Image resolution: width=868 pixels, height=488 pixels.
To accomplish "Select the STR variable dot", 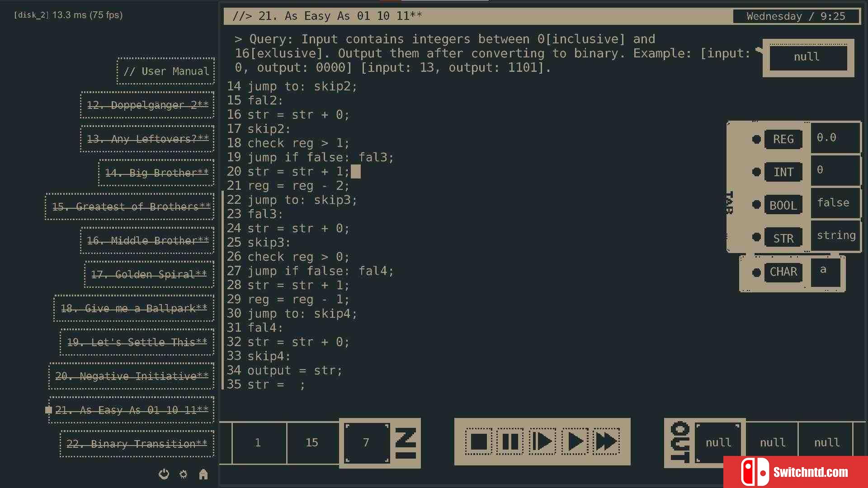I will click(756, 237).
